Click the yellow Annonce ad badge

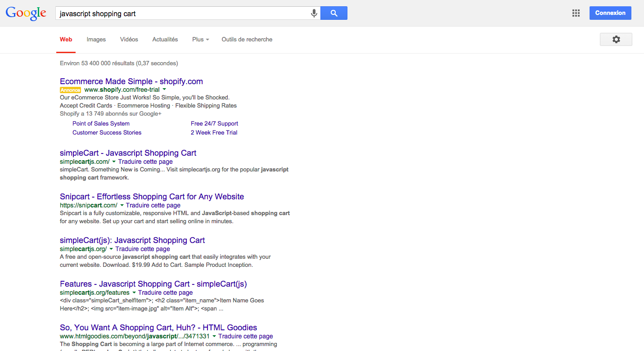coord(70,90)
